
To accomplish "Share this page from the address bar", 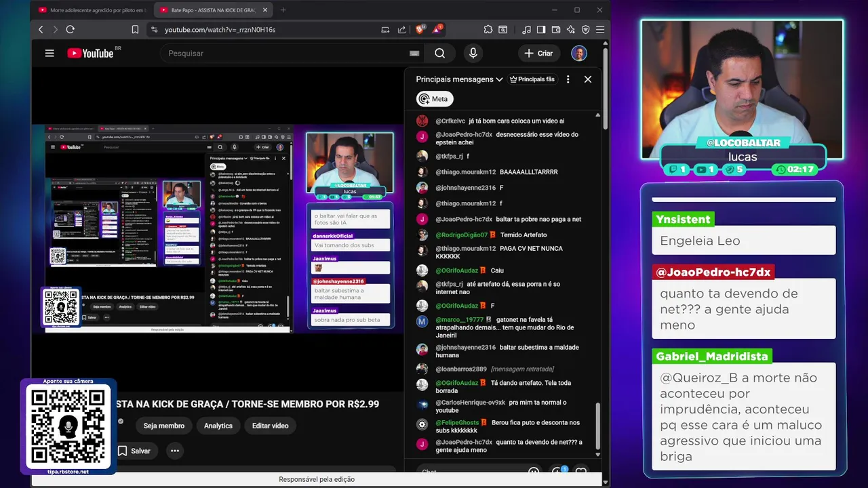I will pos(401,30).
